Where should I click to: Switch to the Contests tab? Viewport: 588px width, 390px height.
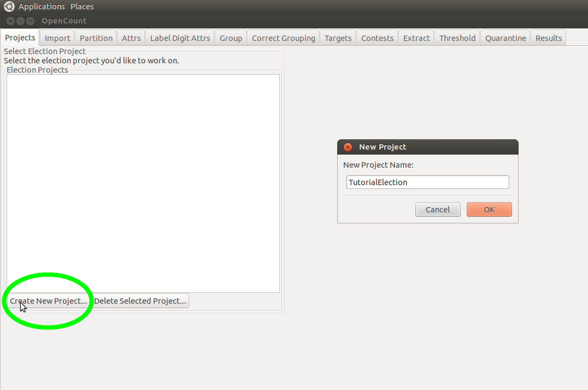377,38
